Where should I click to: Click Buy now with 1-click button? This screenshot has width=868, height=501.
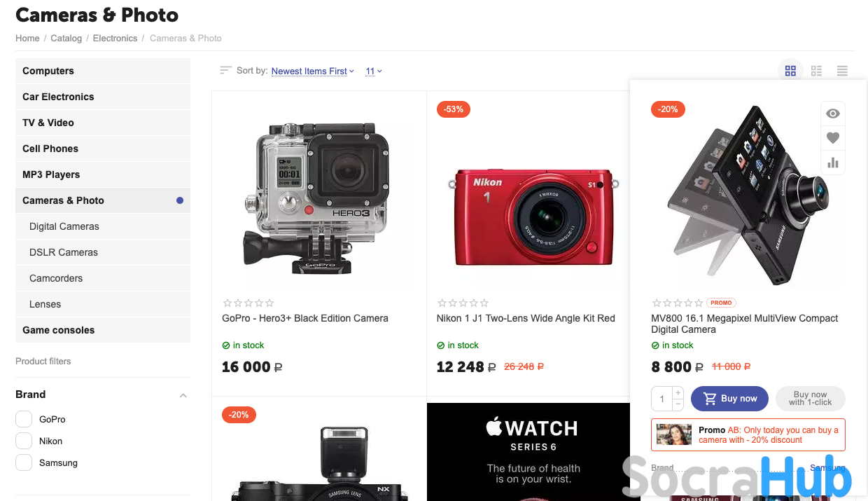click(x=810, y=399)
